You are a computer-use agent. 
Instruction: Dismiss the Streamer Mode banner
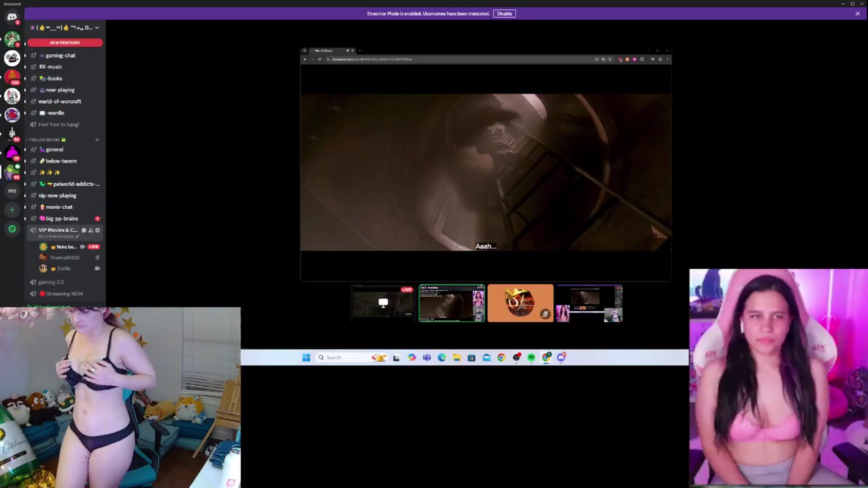pyautogui.click(x=858, y=14)
